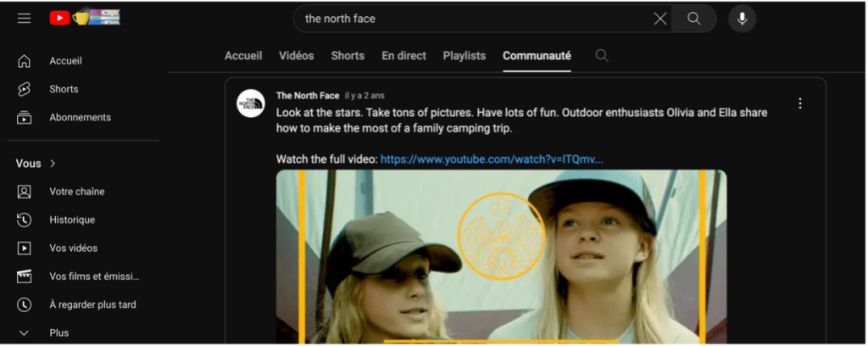Expand the Plus sidebar list
Viewport: 868px width, 346px height.
[58, 332]
